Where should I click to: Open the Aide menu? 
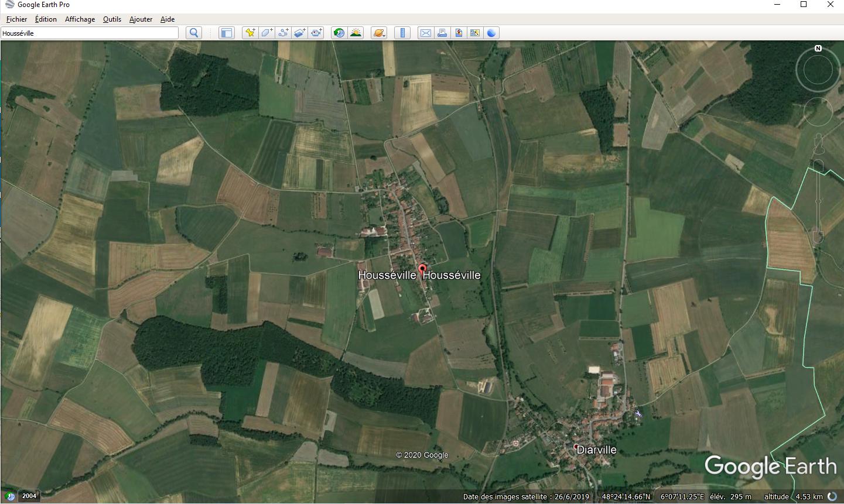(x=168, y=19)
